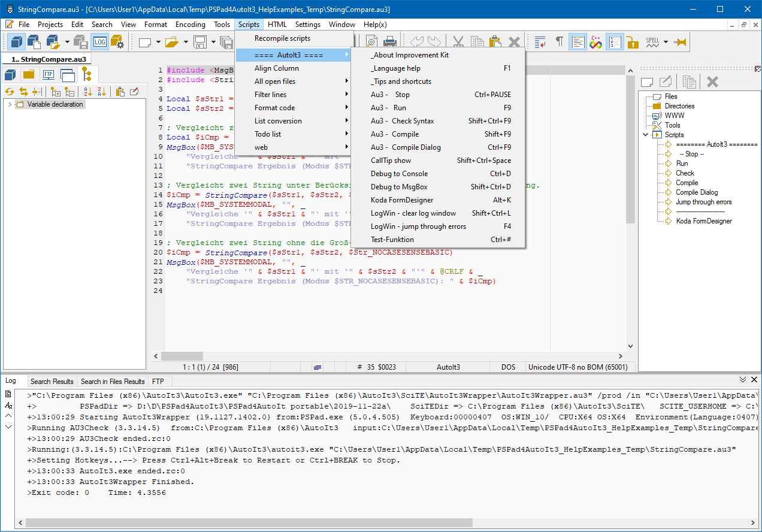Toggle the pilcrow special characters display
The image size is (762, 532).
coord(559,42)
